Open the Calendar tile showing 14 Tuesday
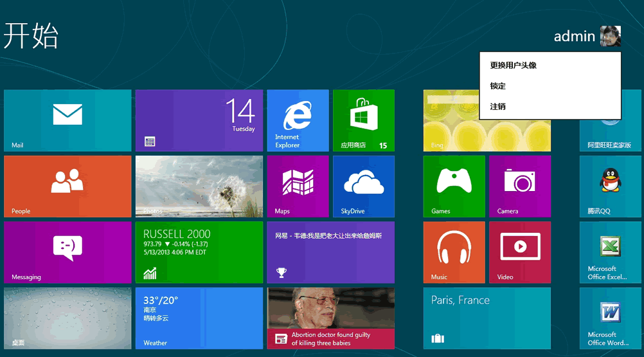Viewport: 644px width, 357px height. click(199, 120)
